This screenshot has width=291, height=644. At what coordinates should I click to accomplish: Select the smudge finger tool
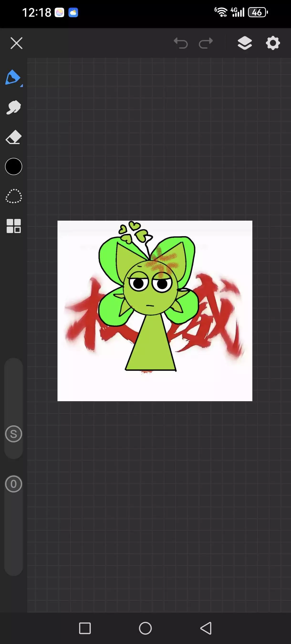coord(14,108)
